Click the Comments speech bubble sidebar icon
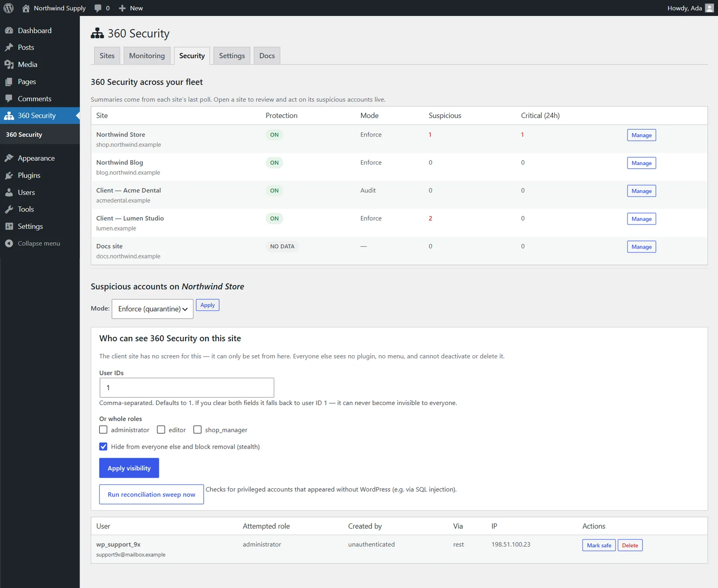This screenshot has width=718, height=588. tap(9, 99)
